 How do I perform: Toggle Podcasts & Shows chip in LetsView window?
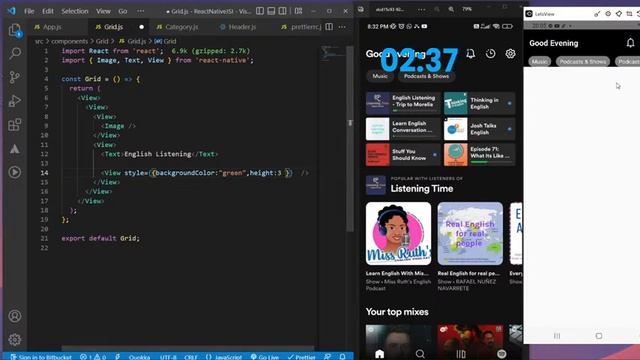pyautogui.click(x=583, y=62)
